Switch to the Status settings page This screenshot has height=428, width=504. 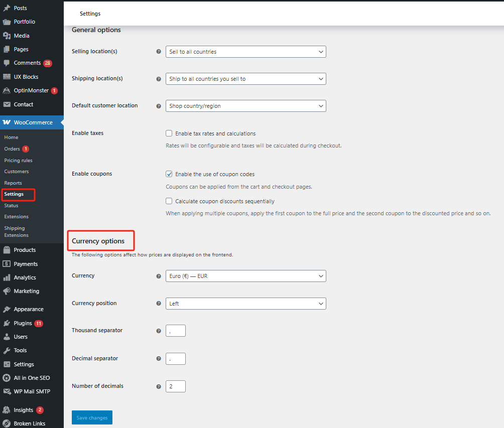(x=11, y=205)
